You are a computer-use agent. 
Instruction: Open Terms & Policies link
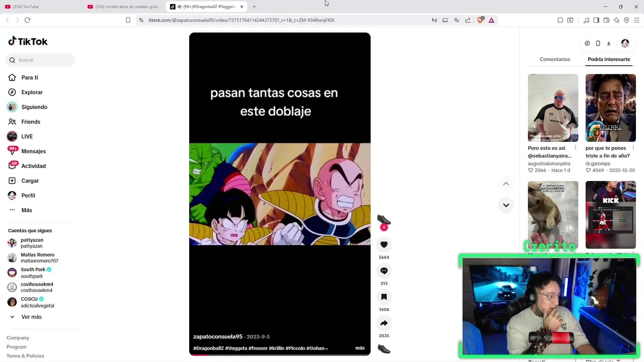tap(25, 356)
